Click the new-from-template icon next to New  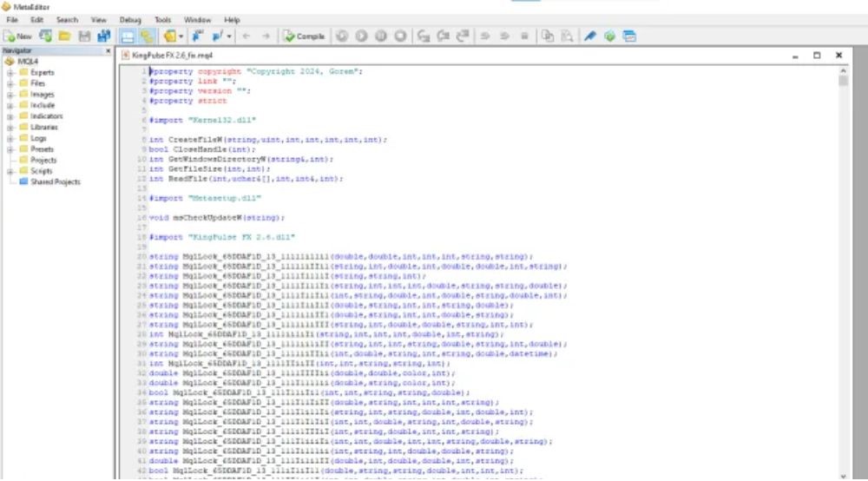45,36
